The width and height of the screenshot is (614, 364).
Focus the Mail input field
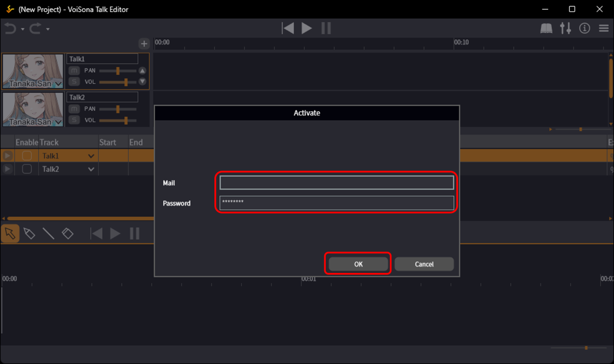coord(337,183)
